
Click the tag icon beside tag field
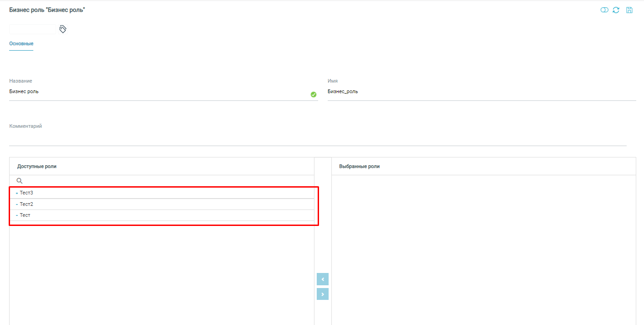(63, 29)
